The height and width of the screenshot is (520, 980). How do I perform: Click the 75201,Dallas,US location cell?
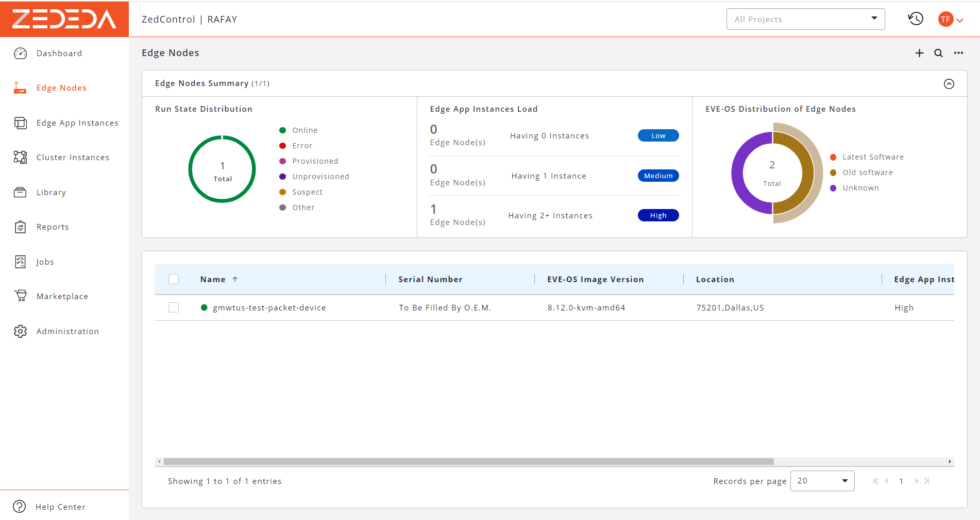pos(730,308)
